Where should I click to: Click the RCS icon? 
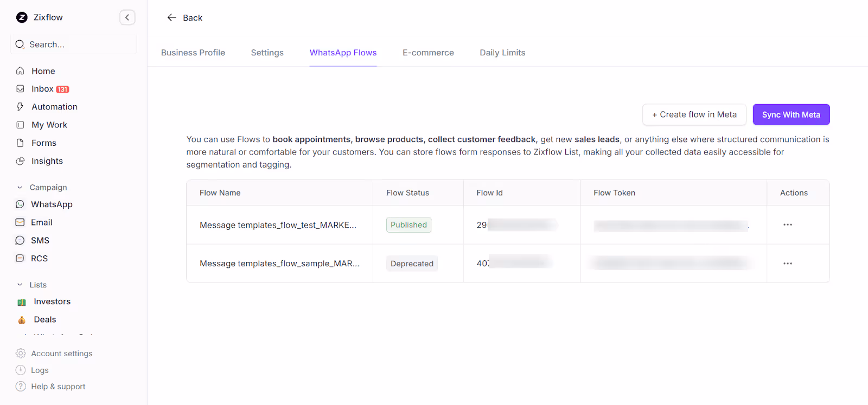tap(20, 259)
